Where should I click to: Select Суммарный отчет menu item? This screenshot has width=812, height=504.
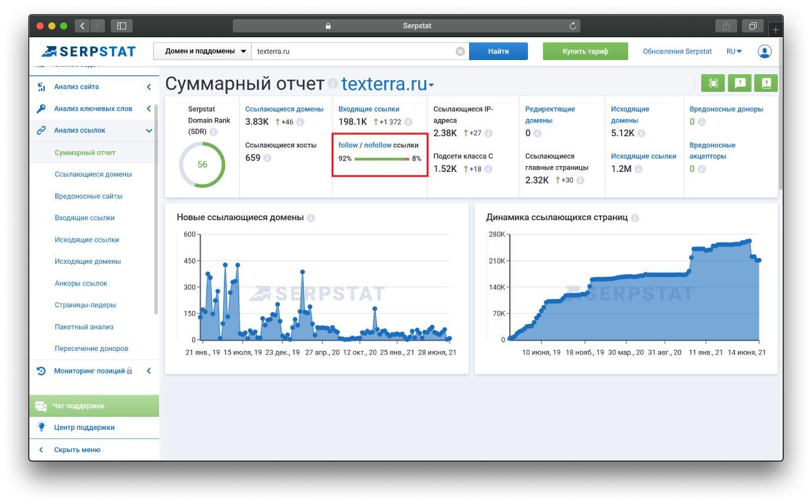[x=85, y=152]
